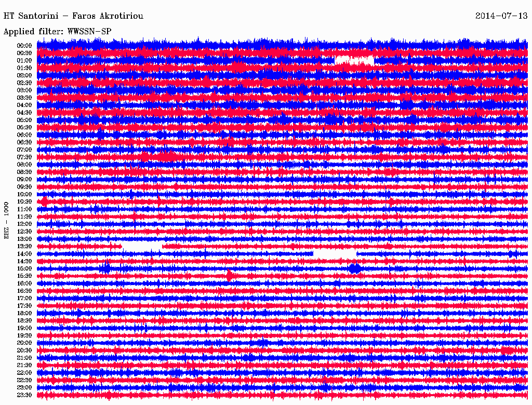Click the 09:30 time label
This screenshot has width=532, height=405.
(24, 187)
